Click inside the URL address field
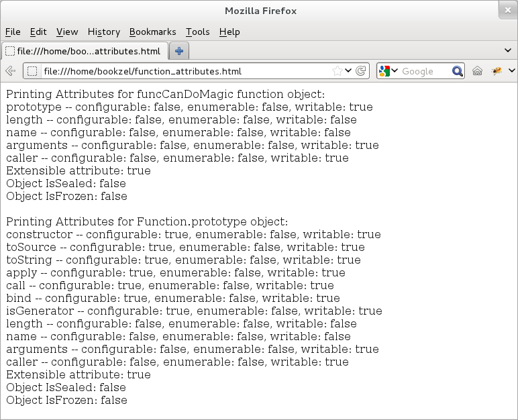The width and height of the screenshot is (518, 420). (181, 71)
